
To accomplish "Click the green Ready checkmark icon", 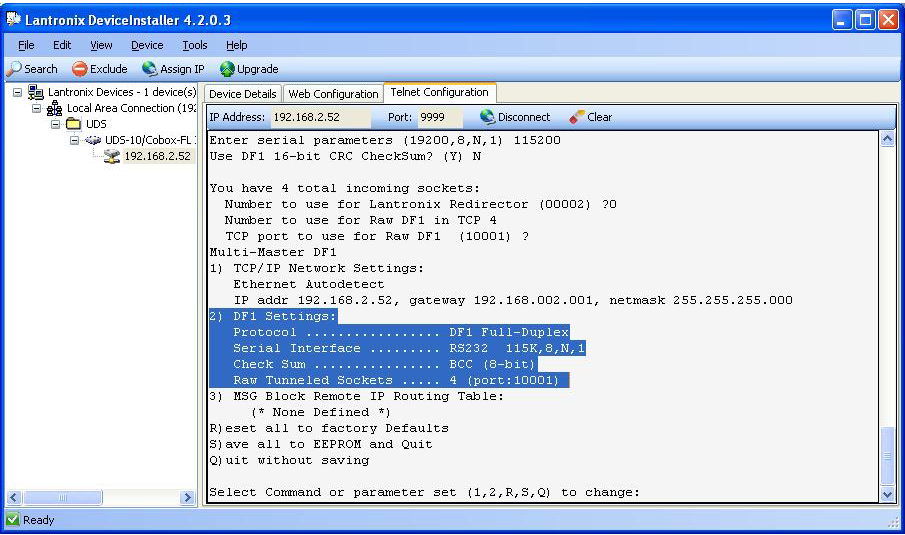I will coord(13,520).
